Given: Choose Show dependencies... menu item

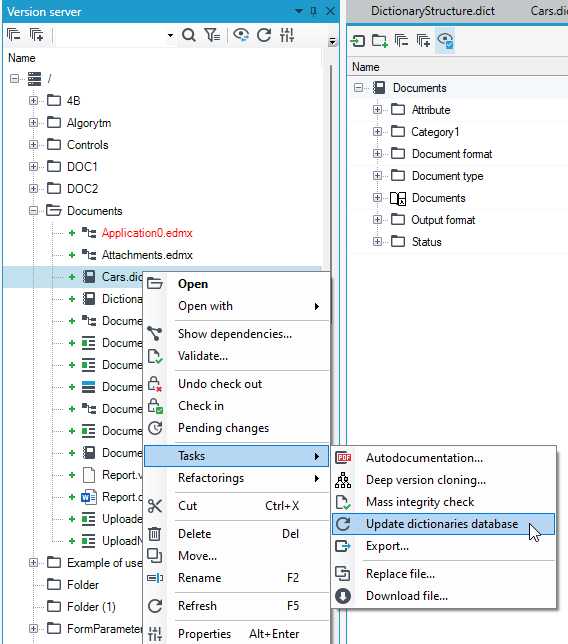Looking at the screenshot, I should coord(237,334).
